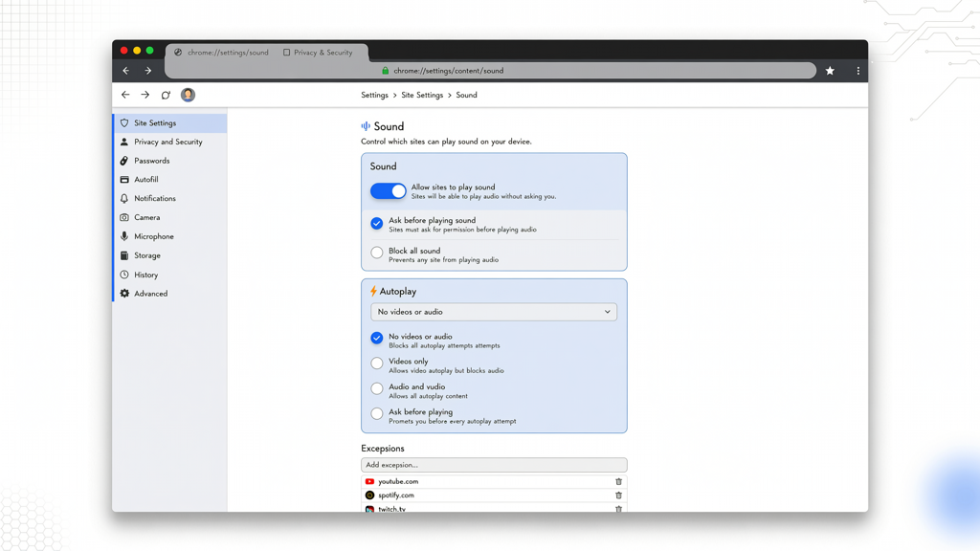The height and width of the screenshot is (551, 980).
Task: Select Ask before playing autoplay option
Action: pyautogui.click(x=377, y=413)
